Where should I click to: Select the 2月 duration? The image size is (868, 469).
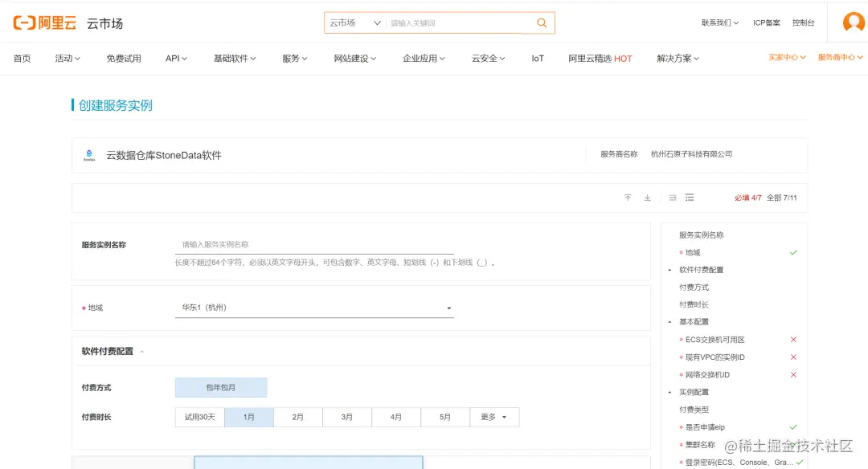[298, 417]
